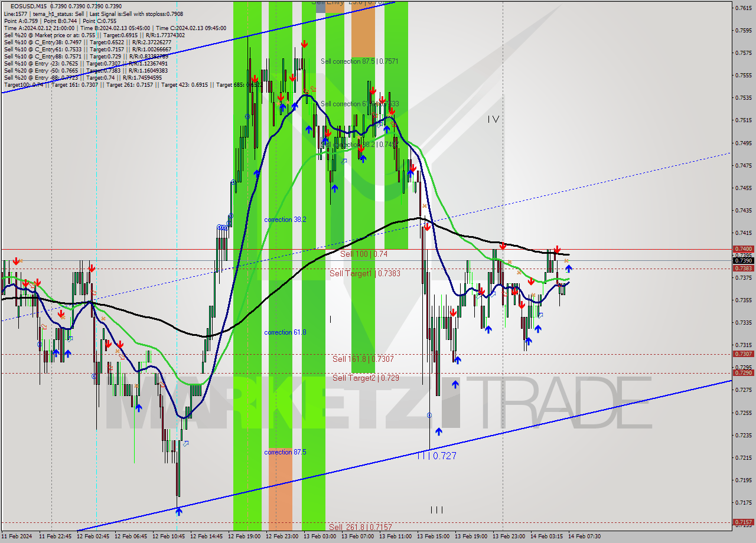This screenshot has width=756, height=543.
Task: Click the 'Sell 100 | 0.74' level label
Action: point(364,254)
